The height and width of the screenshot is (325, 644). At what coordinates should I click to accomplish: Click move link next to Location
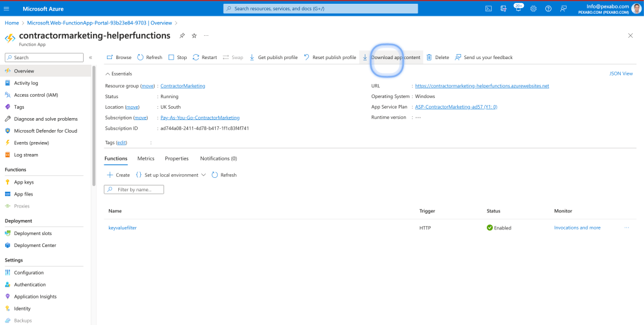coord(132,107)
